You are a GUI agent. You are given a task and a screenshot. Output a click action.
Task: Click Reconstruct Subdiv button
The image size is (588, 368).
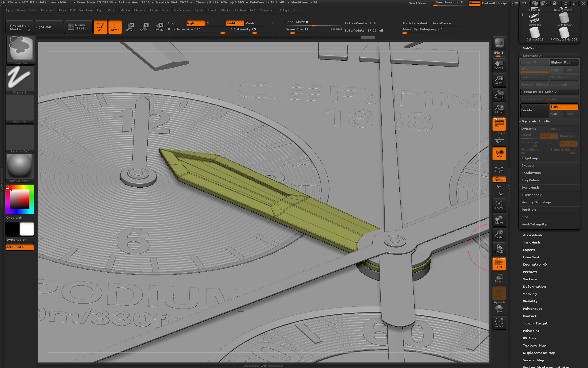tap(549, 92)
